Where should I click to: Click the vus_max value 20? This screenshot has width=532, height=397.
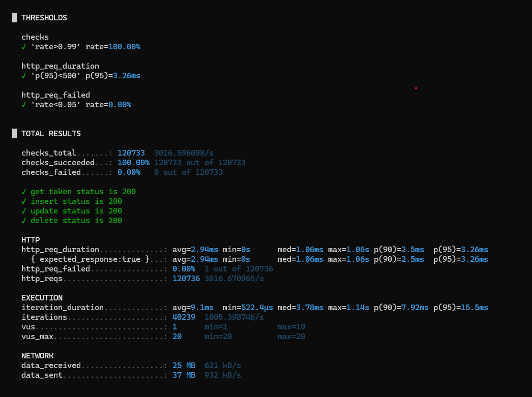(177, 337)
